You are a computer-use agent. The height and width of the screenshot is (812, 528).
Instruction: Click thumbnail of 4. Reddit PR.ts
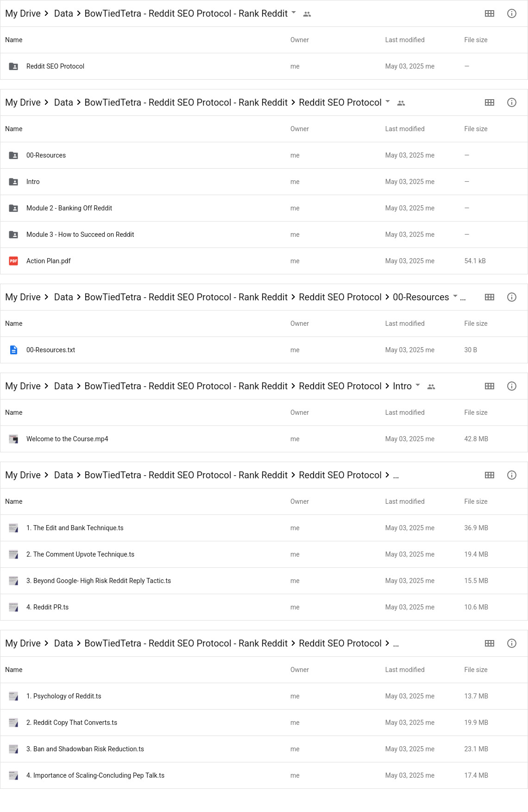click(x=13, y=607)
